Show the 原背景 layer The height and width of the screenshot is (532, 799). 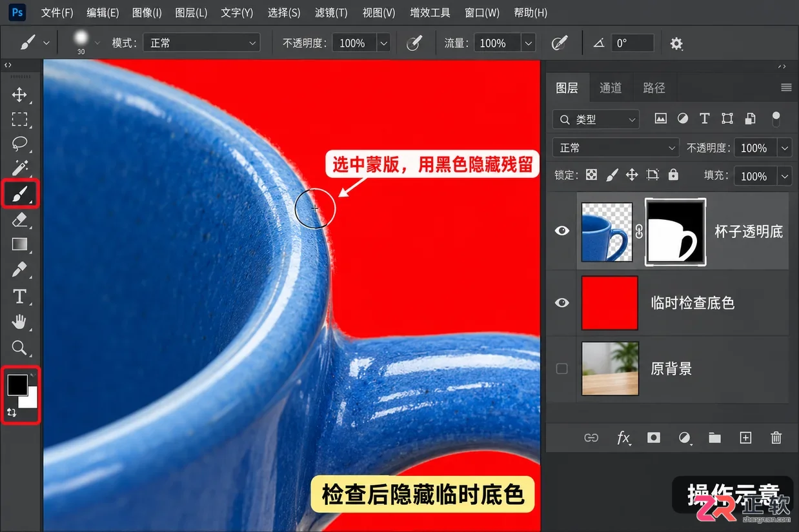pyautogui.click(x=562, y=369)
